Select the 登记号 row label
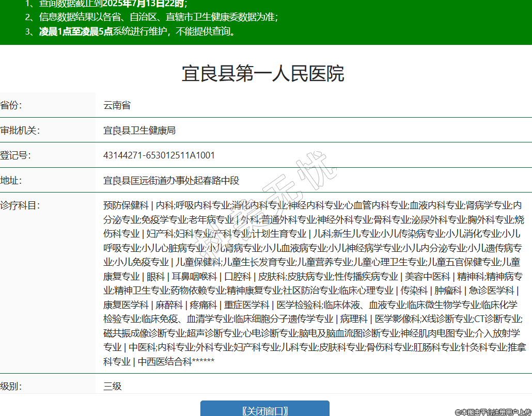The width and height of the screenshot is (532, 416). coord(15,155)
